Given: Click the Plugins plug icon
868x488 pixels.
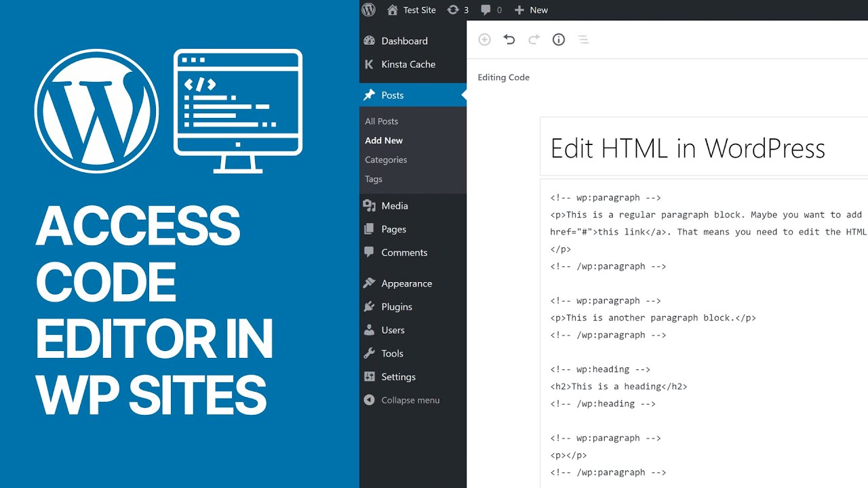Looking at the screenshot, I should 369,306.
